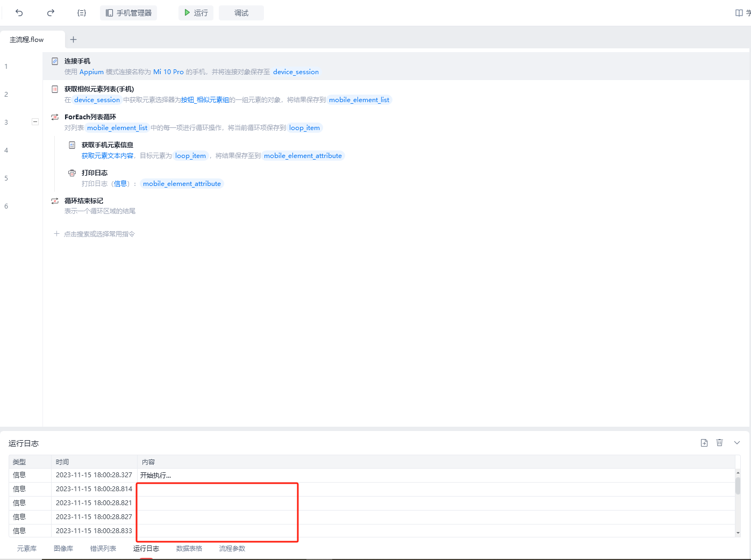Click the redo arrow icon
Image resolution: width=751 pixels, height=560 pixels.
pos(51,13)
